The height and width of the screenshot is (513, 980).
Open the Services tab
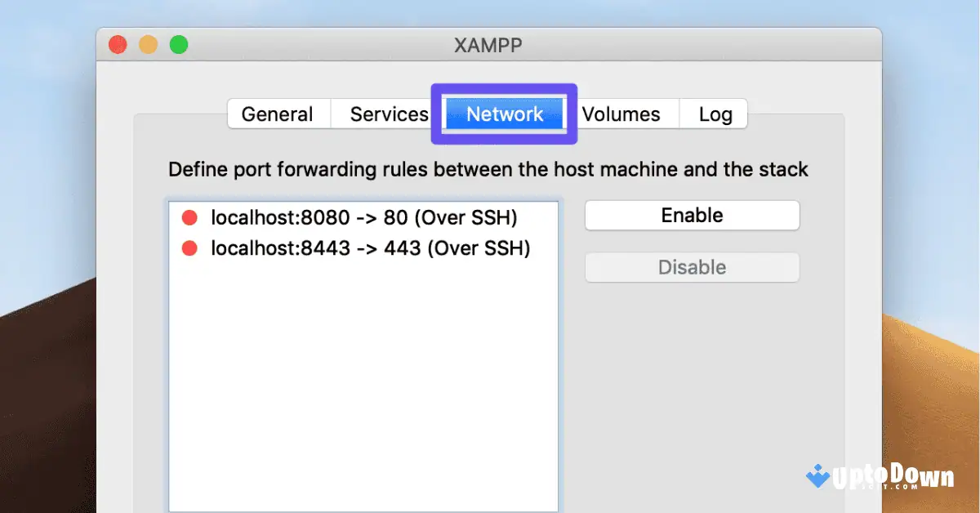(389, 114)
